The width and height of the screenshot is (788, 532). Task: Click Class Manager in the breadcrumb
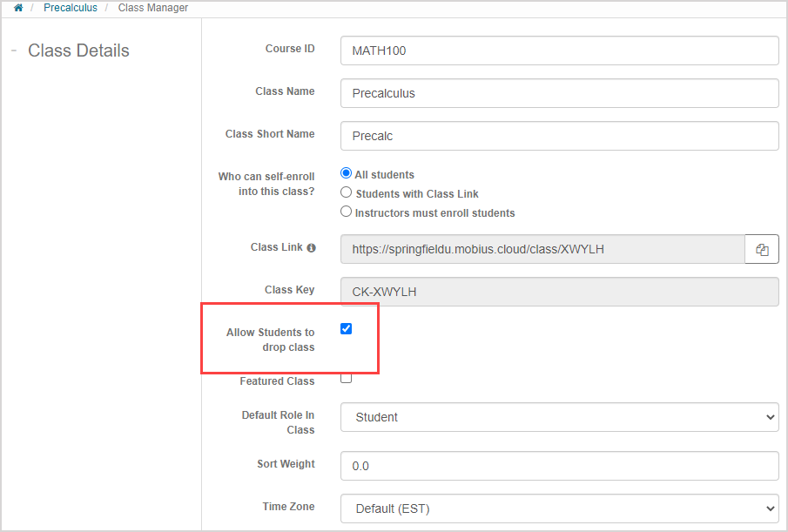tap(153, 8)
